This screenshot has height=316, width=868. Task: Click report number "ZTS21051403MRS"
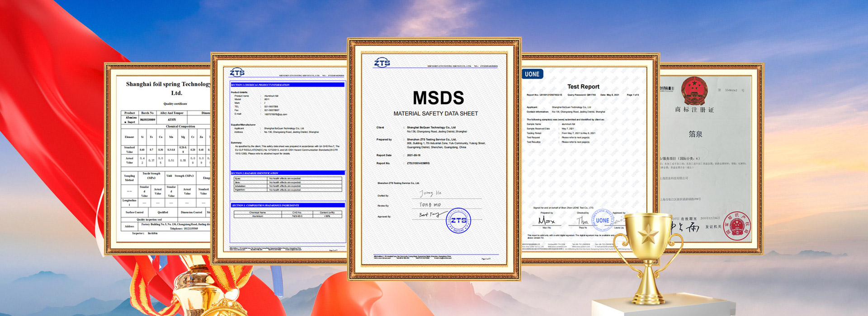(418, 163)
